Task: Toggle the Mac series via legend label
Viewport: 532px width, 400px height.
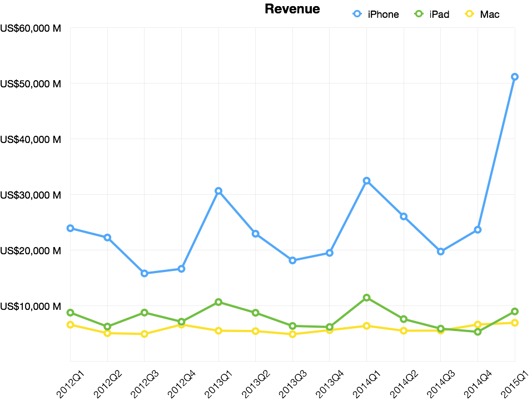Action: 490,14
